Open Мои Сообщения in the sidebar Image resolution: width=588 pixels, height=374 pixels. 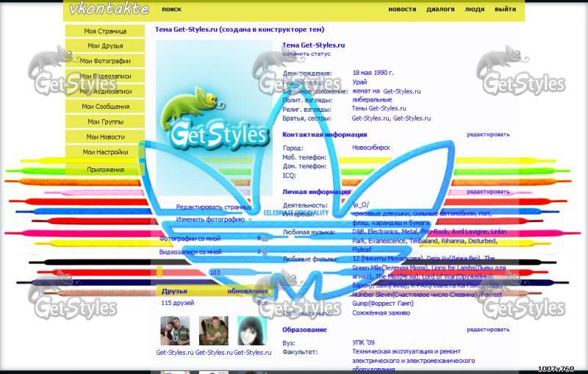coord(105,107)
